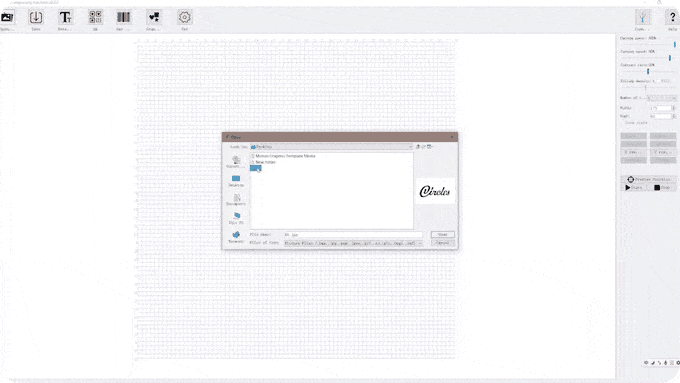Click the High value field

(660, 116)
